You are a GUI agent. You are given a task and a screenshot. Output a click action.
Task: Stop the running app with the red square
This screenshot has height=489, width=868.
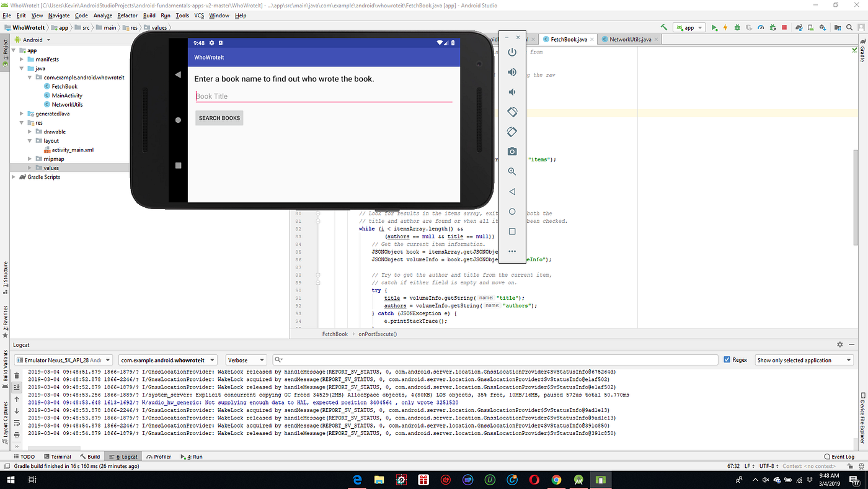click(784, 27)
